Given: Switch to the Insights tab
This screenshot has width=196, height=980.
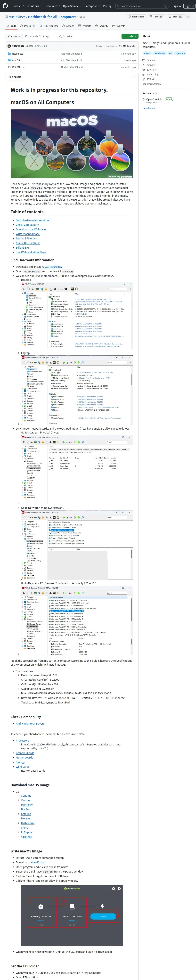Looking at the screenshot, I should coord(119,26).
